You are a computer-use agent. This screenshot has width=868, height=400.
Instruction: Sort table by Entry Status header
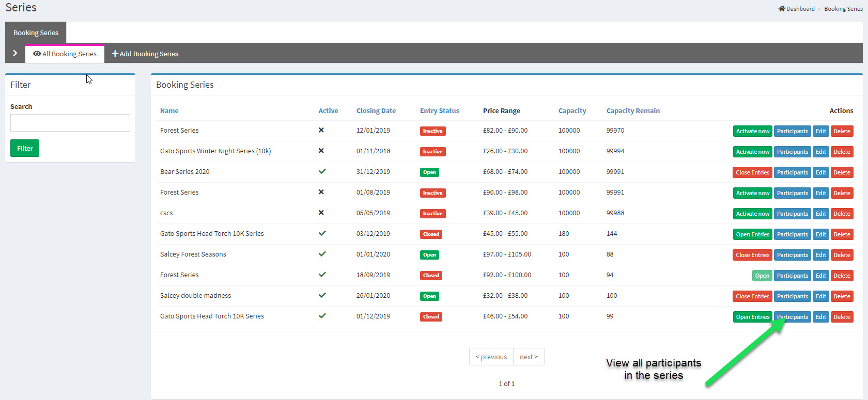pos(439,110)
